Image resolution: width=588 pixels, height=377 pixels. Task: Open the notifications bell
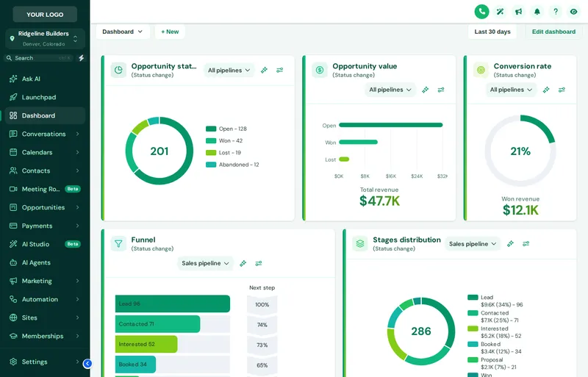[537, 12]
